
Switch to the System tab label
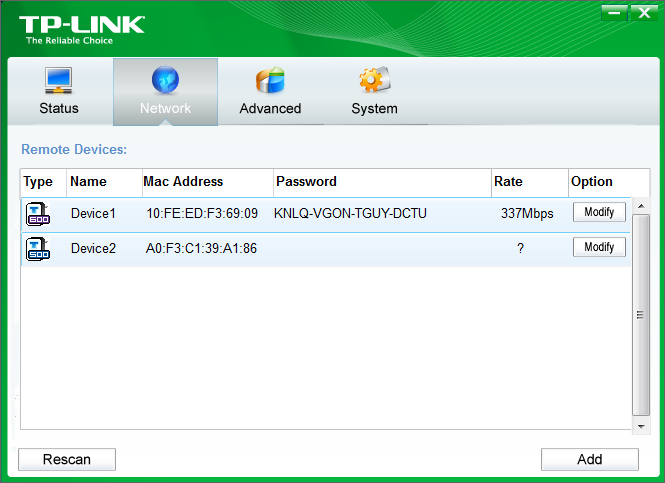374,108
